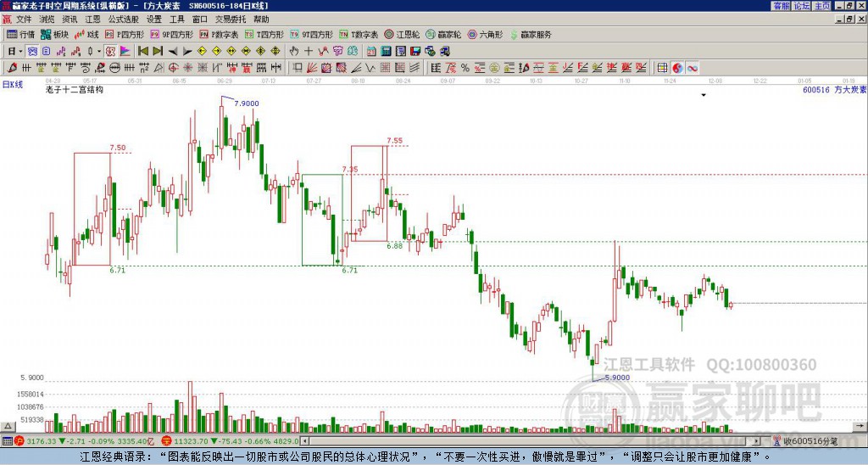This screenshot has width=868, height=465.
Task: Select the percent % tool
Action: tap(465, 68)
